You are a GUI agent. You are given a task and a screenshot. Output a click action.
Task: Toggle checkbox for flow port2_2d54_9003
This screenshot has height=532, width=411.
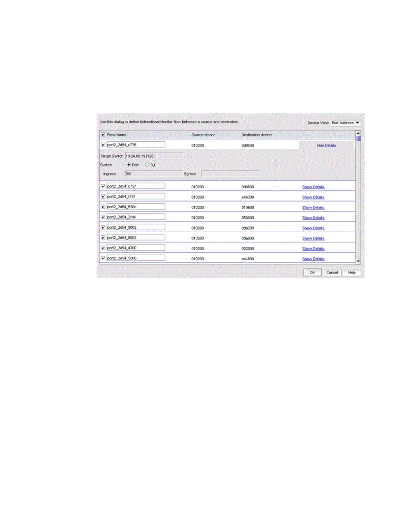(103, 238)
